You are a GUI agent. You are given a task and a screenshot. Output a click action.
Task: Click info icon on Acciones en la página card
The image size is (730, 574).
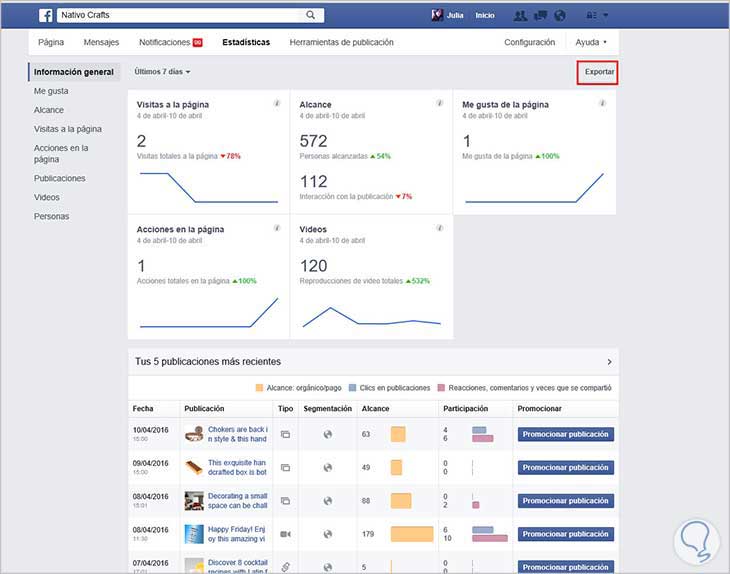click(277, 228)
